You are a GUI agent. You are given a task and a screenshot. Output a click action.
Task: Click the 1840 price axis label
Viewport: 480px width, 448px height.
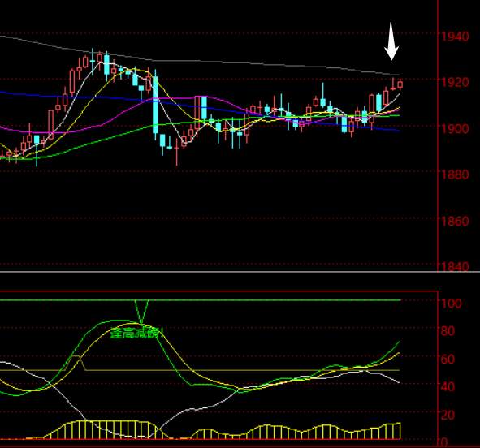click(x=455, y=266)
